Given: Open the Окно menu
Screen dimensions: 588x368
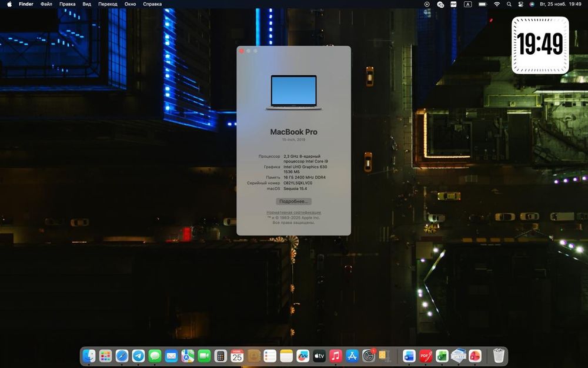Looking at the screenshot, I should click(130, 4).
